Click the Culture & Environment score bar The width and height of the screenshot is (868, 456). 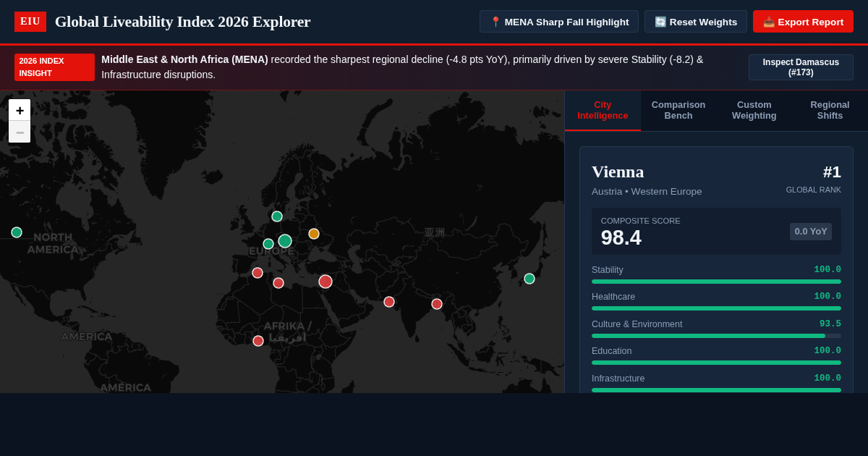[716, 336]
